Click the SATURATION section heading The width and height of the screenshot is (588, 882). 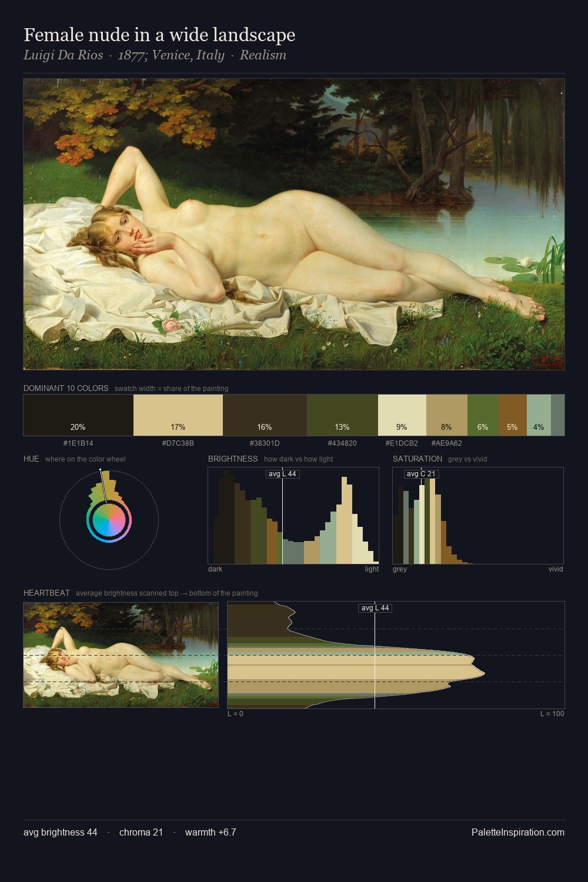click(417, 459)
